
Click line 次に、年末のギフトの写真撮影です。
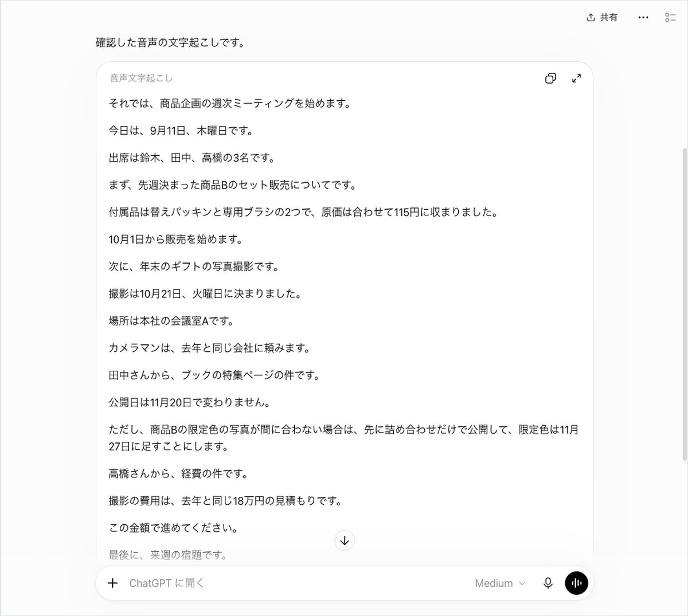tap(194, 266)
